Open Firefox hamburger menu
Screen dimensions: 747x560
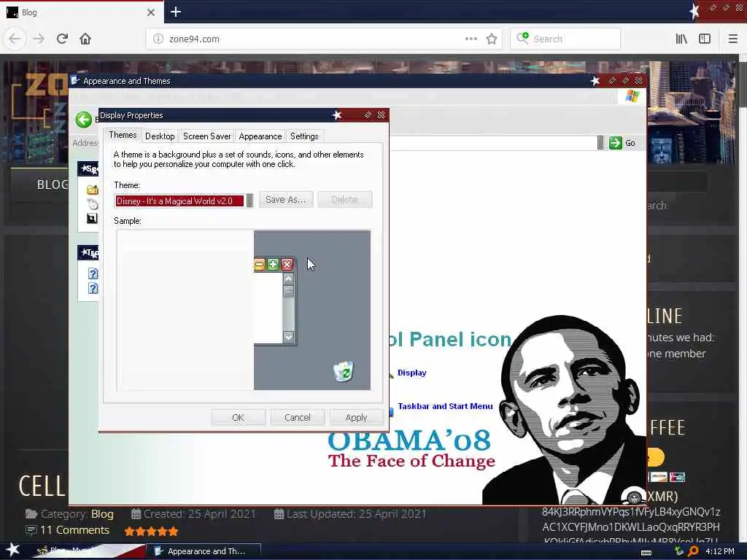click(732, 39)
